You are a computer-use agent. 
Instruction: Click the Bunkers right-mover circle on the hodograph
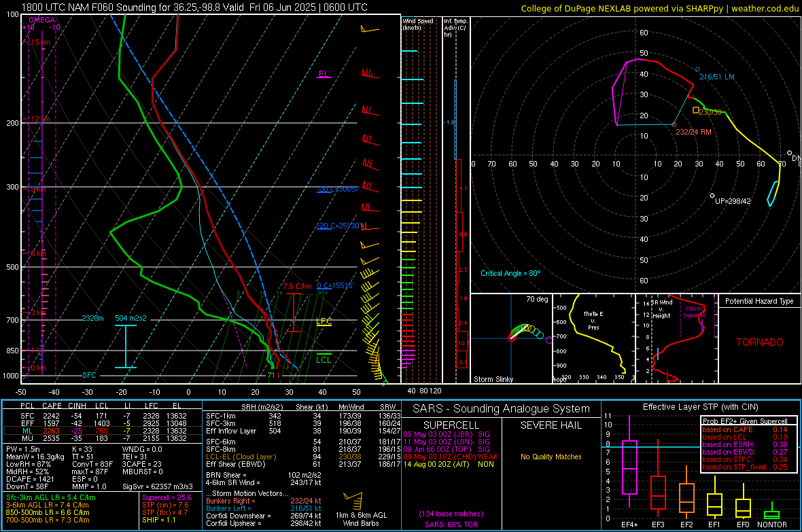coord(674,125)
